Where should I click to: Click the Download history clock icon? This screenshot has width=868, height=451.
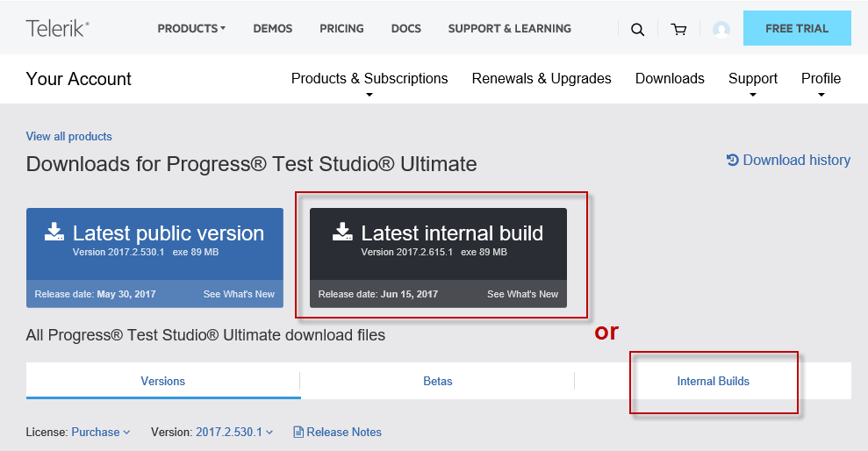[x=733, y=160]
